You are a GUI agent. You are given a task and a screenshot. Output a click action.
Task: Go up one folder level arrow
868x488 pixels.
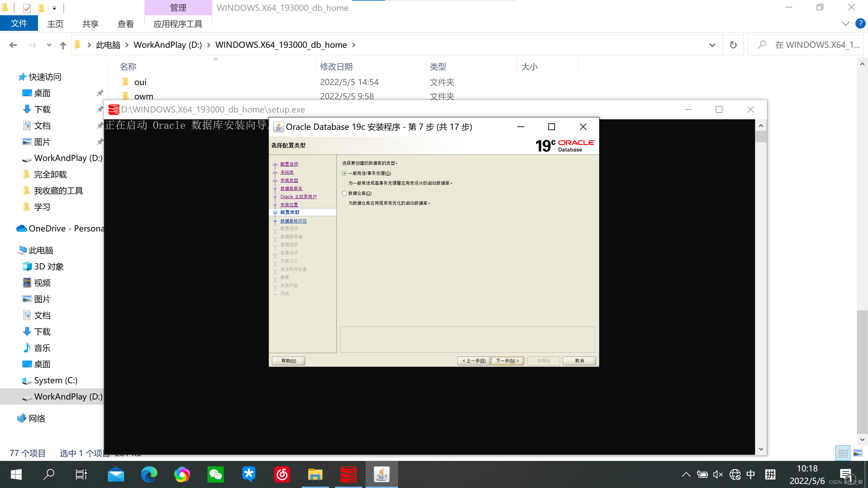63,45
